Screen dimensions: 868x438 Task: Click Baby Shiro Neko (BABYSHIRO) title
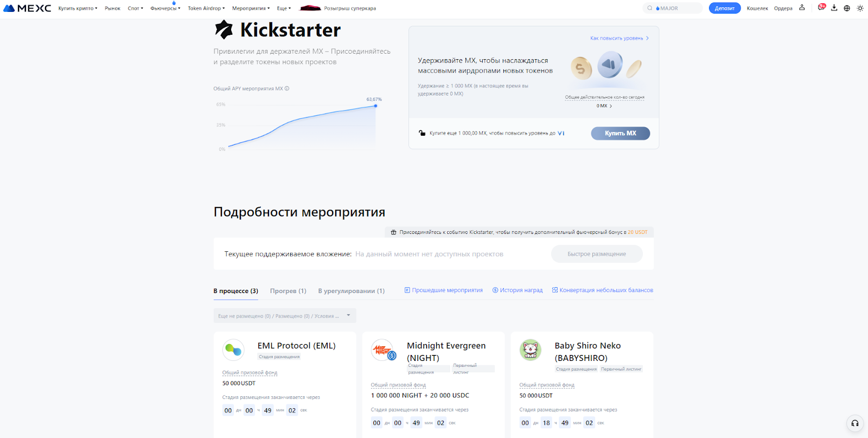588,352
